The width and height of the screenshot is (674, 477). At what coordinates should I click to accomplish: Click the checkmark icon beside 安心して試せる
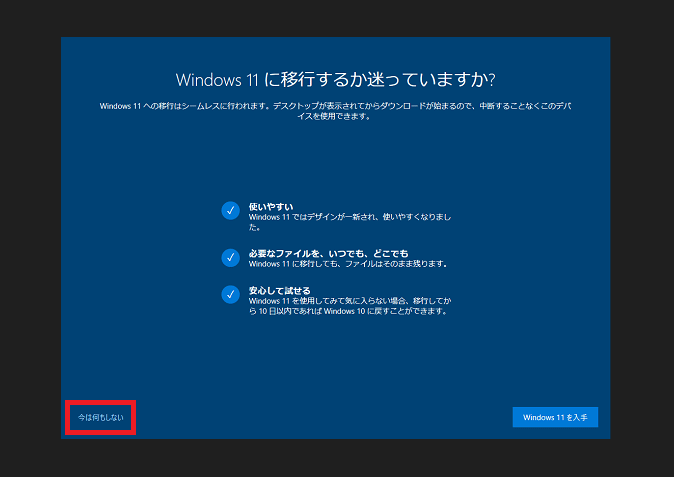[230, 294]
